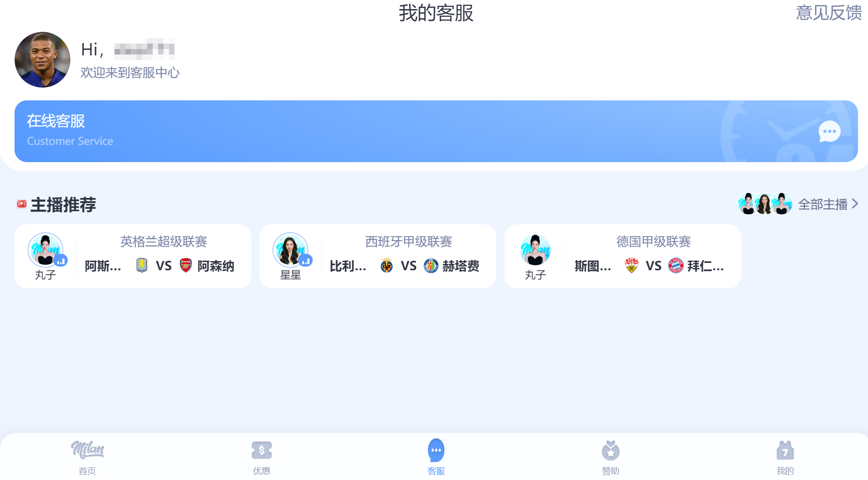Switch to the 客服 tab
This screenshot has width=868, height=480.
click(x=436, y=456)
